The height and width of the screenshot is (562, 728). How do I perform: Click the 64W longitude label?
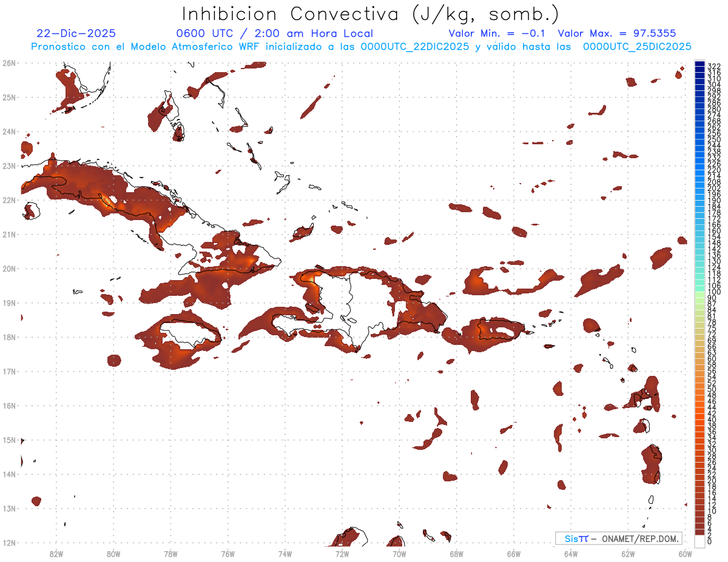click(x=571, y=554)
